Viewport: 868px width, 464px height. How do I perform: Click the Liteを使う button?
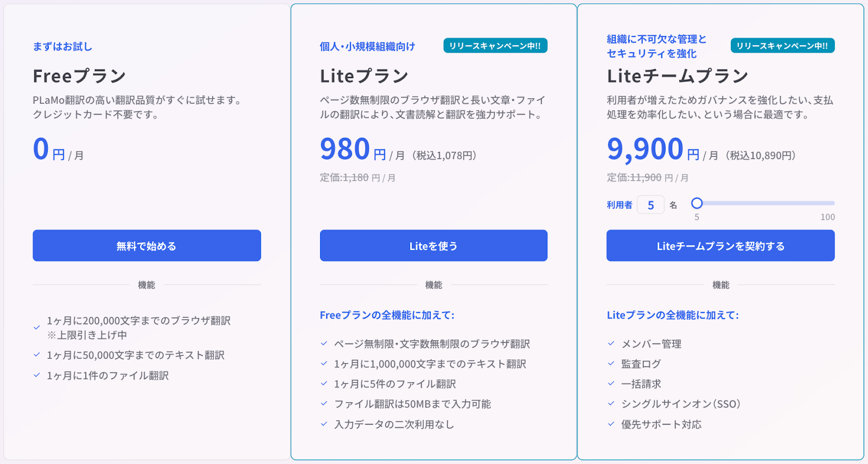click(433, 246)
